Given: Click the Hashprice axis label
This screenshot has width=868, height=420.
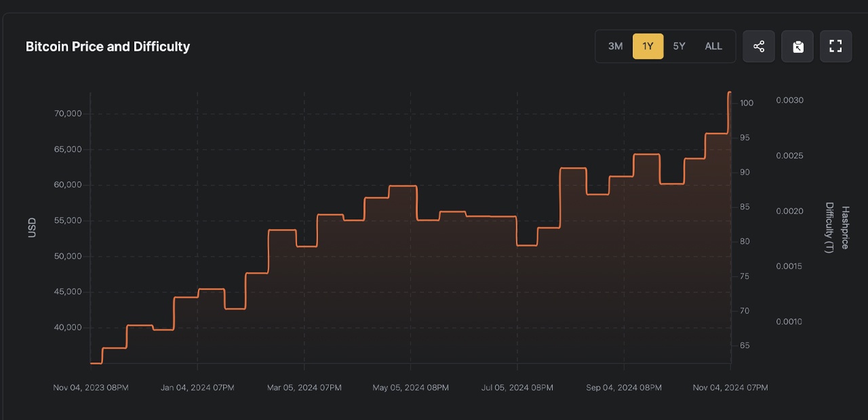Looking at the screenshot, I should [844, 228].
